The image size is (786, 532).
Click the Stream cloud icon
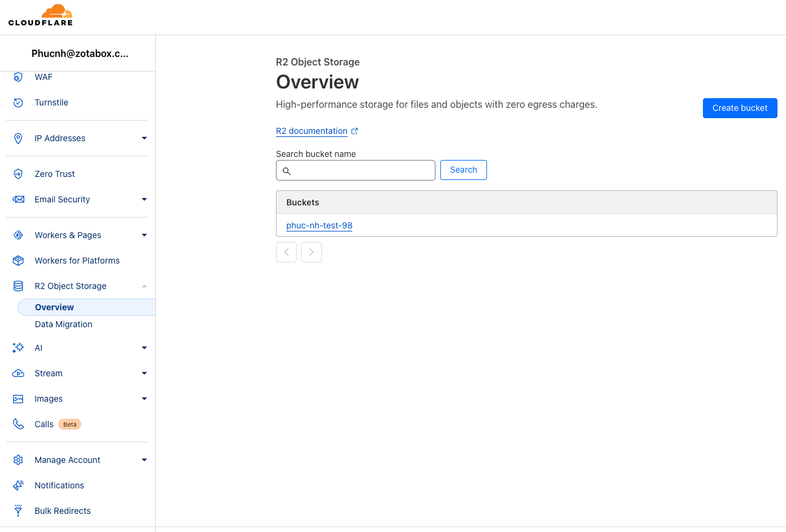[x=18, y=373]
